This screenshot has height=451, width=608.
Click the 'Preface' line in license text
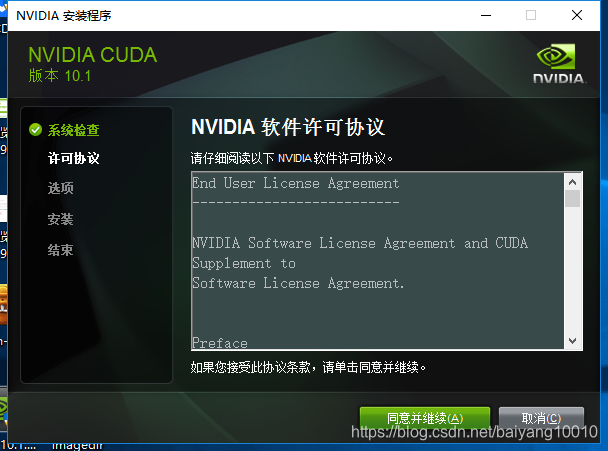click(x=220, y=343)
